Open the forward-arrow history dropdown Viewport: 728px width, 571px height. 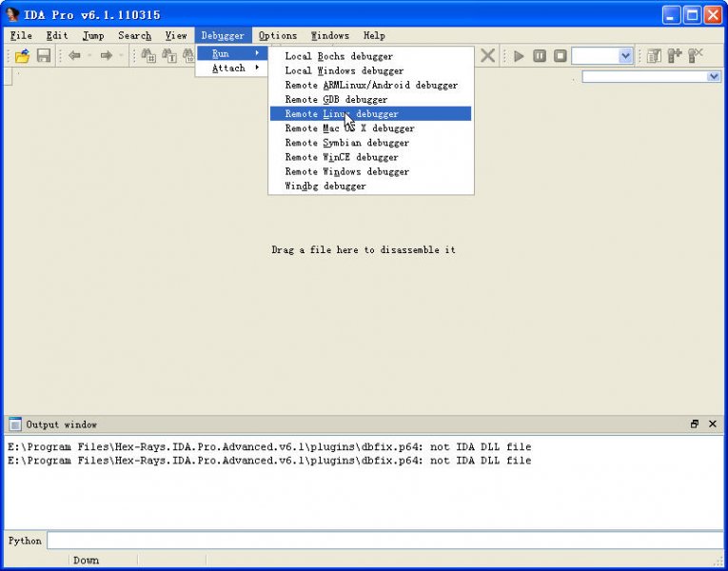[121, 56]
